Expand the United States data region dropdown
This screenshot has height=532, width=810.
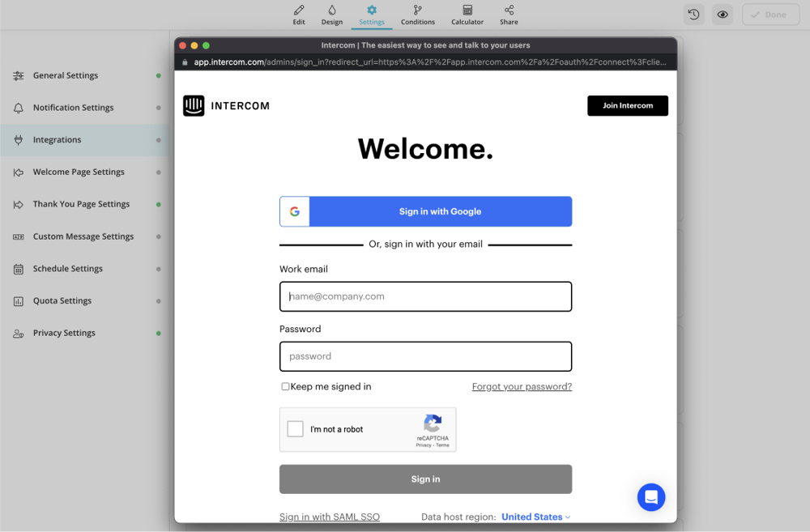coord(535,517)
